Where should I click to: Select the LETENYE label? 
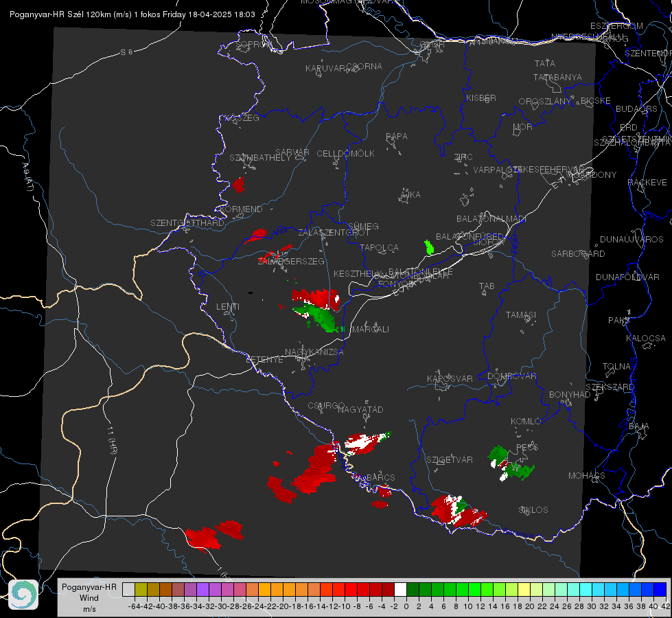(x=264, y=360)
